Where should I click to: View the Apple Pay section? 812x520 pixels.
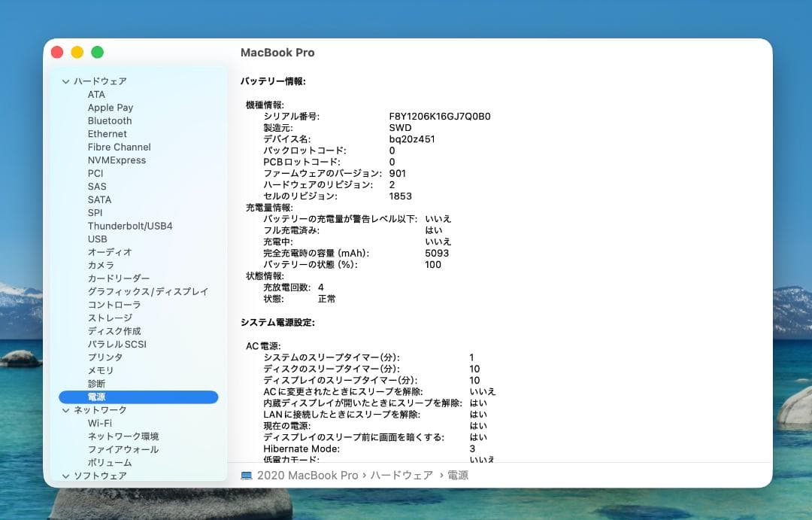109,107
